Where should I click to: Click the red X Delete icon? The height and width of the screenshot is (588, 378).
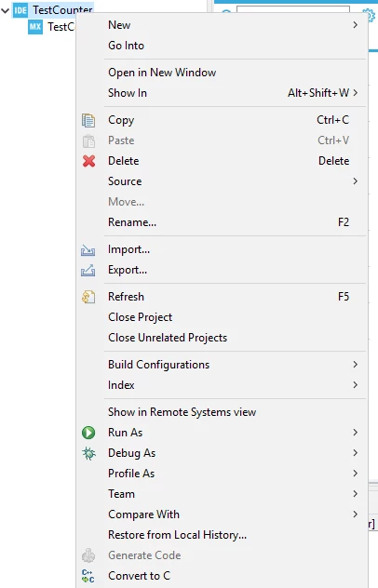pyautogui.click(x=89, y=161)
